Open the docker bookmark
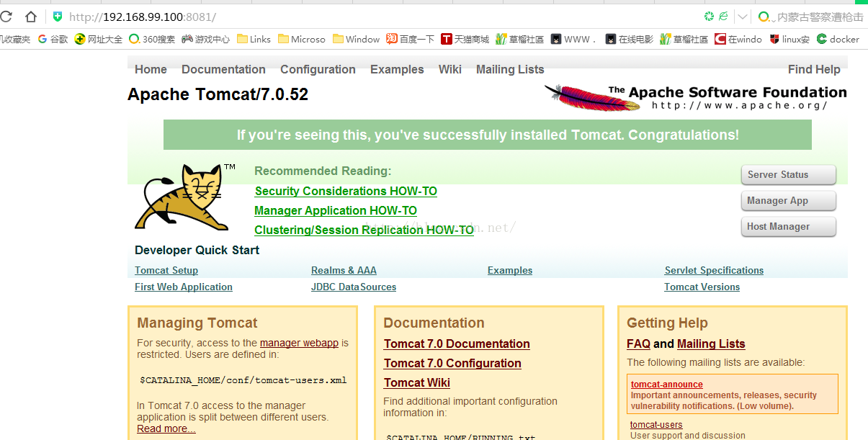Screen dimensions: 868x440 pos(838,39)
